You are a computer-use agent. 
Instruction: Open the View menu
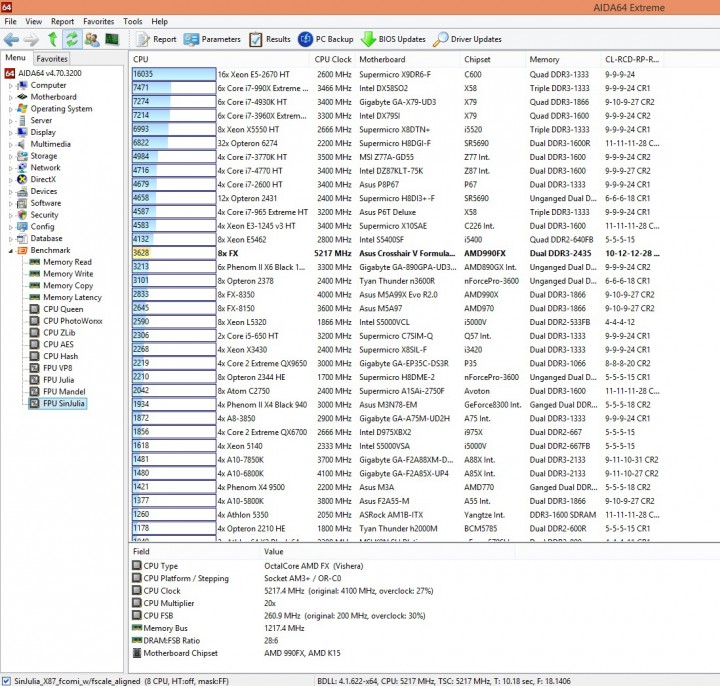click(34, 22)
